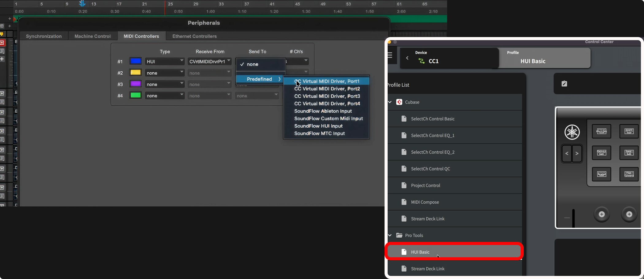The width and height of the screenshot is (644, 279).
Task: Select the MIDI Compose profile
Action: coord(455,202)
